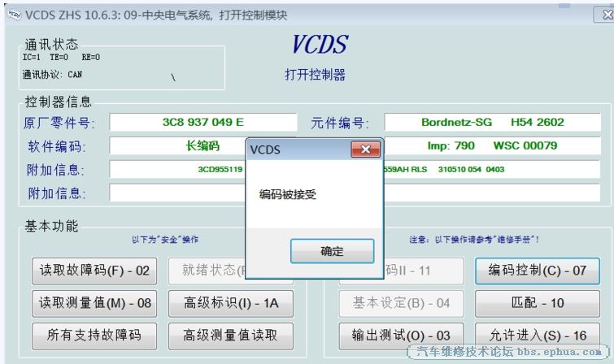Click the first 附加信息 field with 3CD955119

177,170
